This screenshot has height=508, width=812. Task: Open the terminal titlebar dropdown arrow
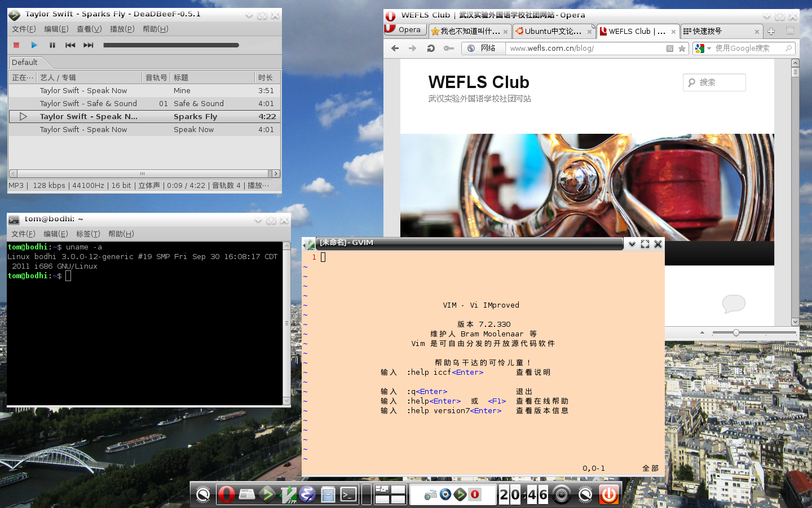(258, 220)
